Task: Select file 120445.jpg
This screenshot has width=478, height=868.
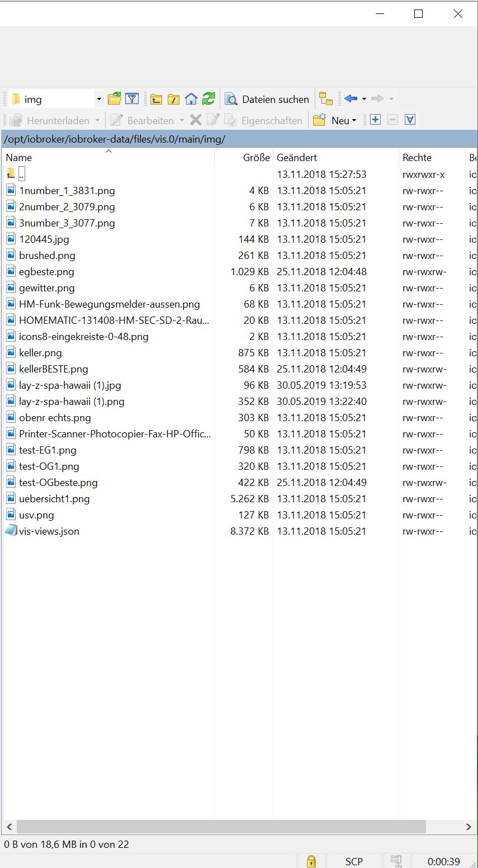Action: point(44,239)
